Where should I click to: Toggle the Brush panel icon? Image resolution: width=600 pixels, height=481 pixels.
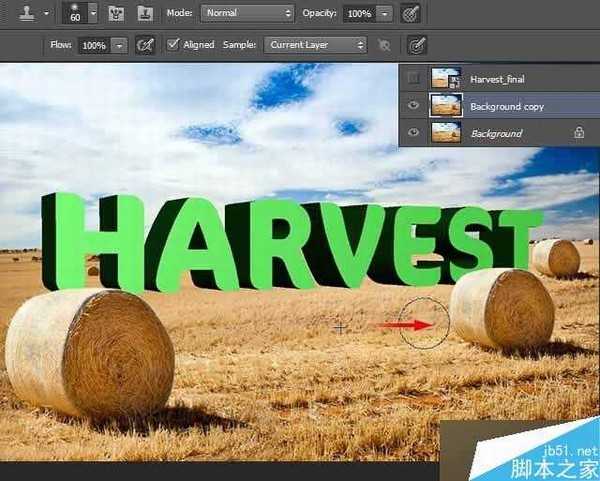tap(116, 14)
